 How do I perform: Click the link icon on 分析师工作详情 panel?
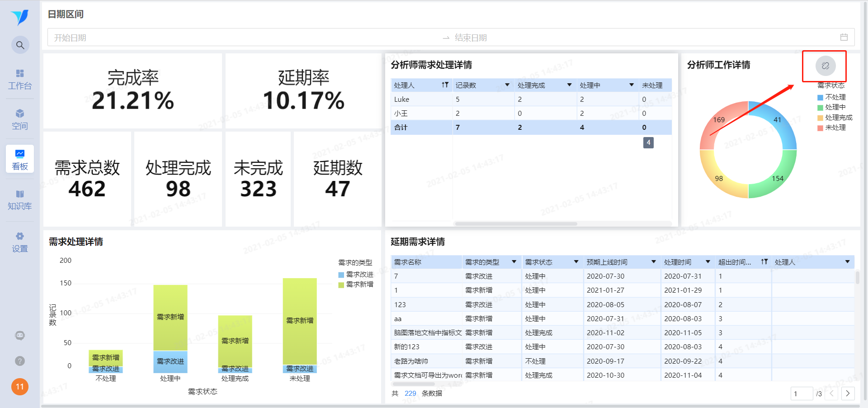coord(825,66)
